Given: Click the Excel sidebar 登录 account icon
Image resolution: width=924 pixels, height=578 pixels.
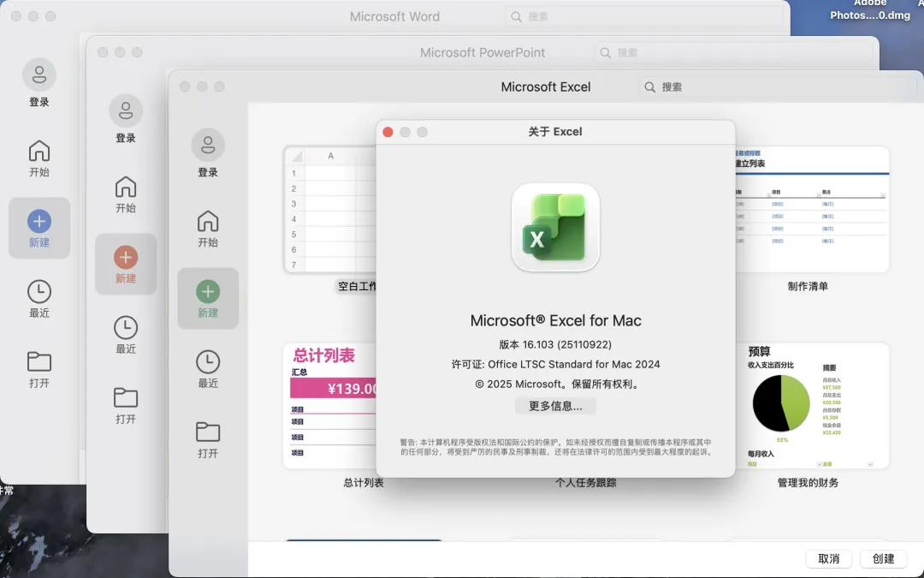Looking at the screenshot, I should point(208,146).
